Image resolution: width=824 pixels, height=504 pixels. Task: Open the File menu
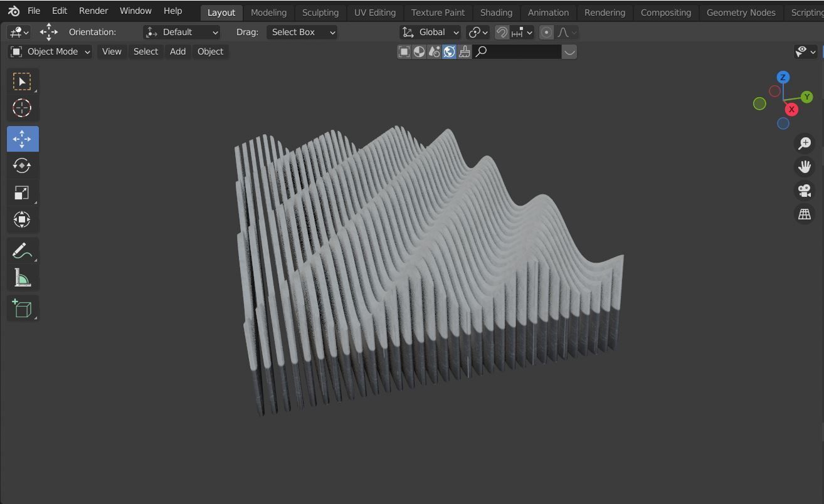[x=34, y=11]
